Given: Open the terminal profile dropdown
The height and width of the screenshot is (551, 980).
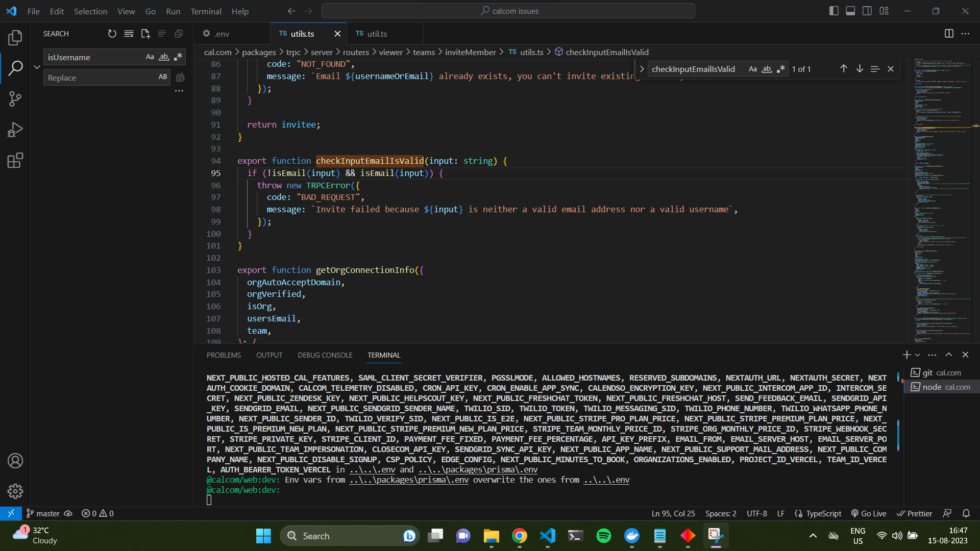Looking at the screenshot, I should tap(917, 355).
